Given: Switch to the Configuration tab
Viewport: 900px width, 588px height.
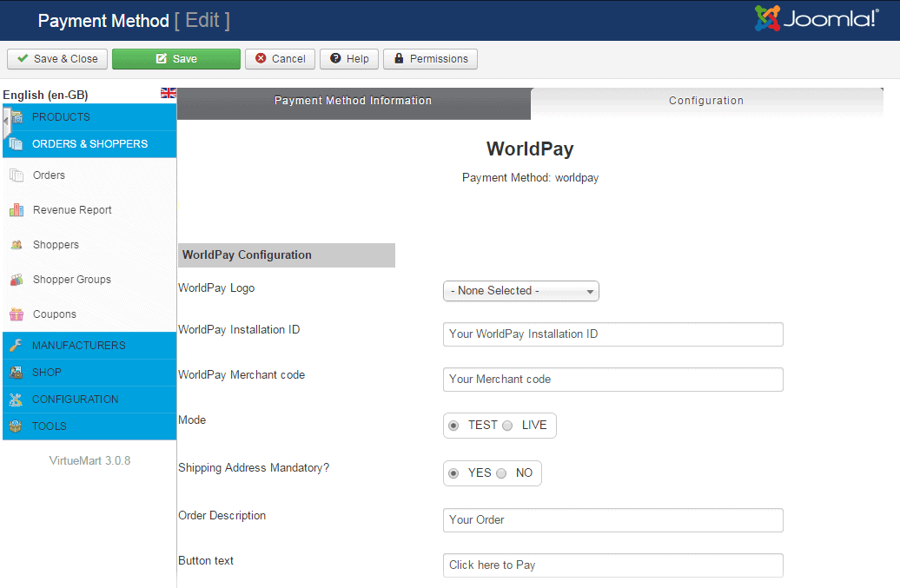Looking at the screenshot, I should (706, 103).
